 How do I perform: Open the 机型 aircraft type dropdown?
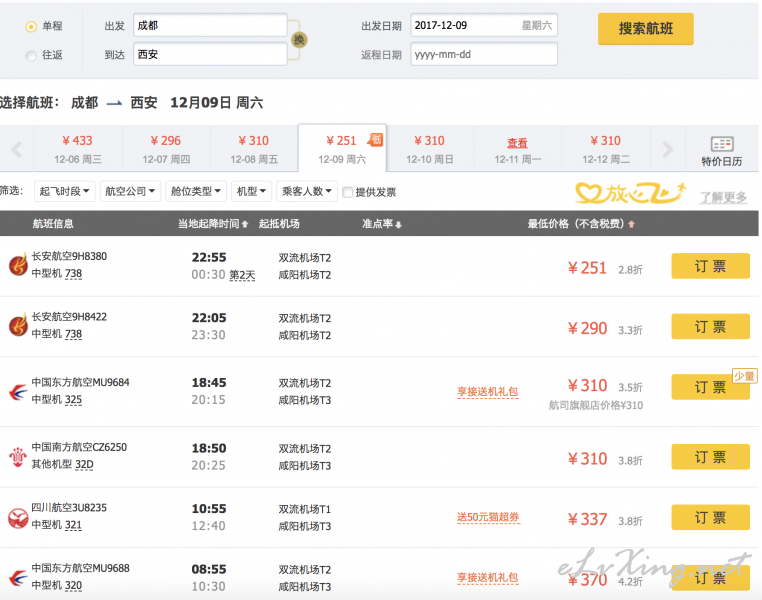251,191
